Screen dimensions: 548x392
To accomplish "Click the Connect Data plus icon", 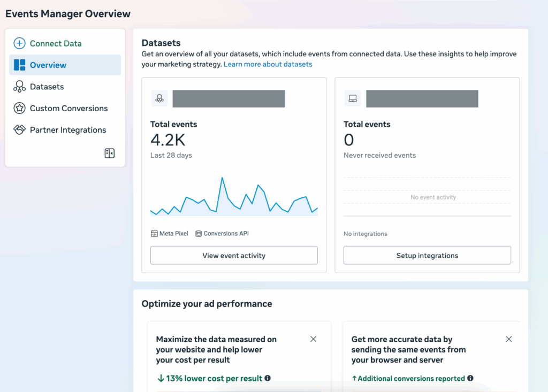I will coord(19,43).
